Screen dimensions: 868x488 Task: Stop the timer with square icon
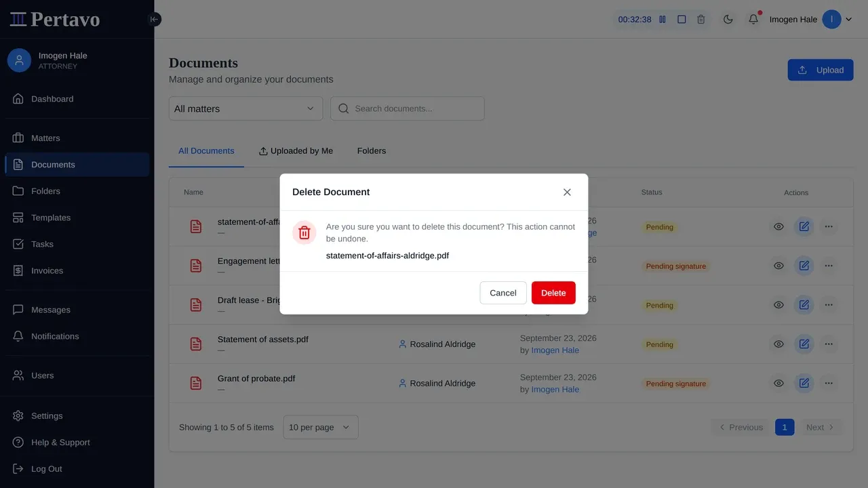click(x=682, y=20)
